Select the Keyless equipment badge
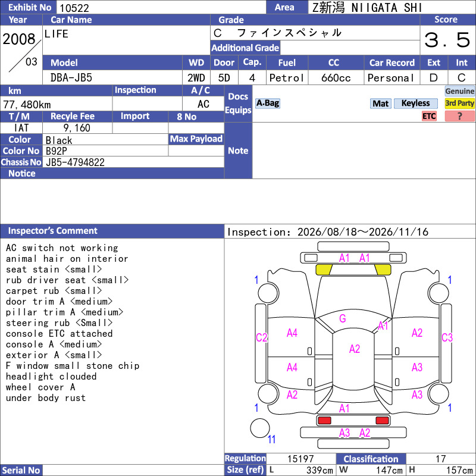The height and width of the screenshot is (476, 476). click(415, 103)
